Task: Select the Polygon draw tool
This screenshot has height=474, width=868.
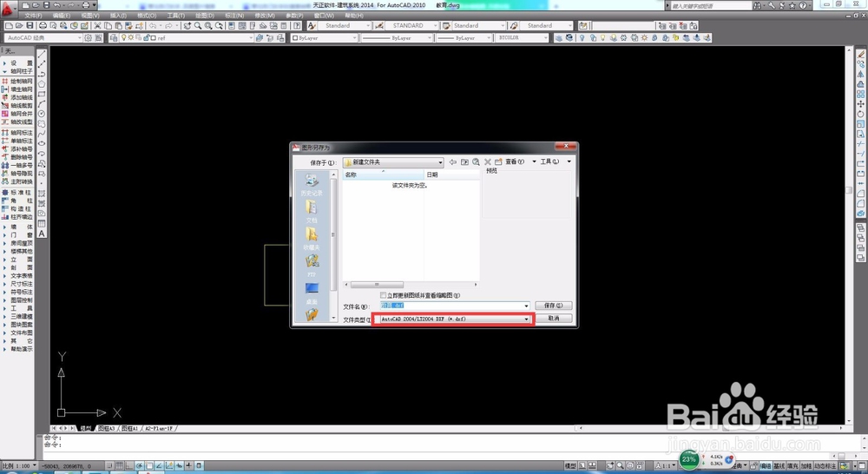Action: [x=42, y=85]
